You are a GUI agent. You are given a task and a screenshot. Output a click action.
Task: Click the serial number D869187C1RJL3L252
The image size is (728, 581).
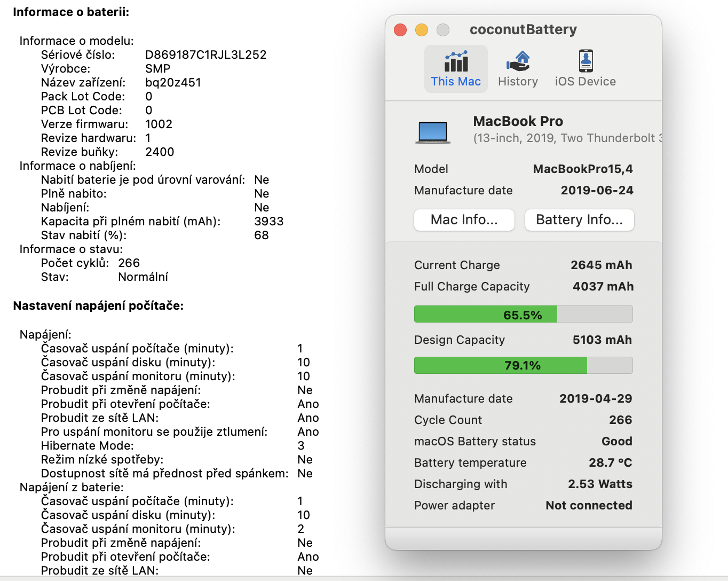pyautogui.click(x=205, y=55)
